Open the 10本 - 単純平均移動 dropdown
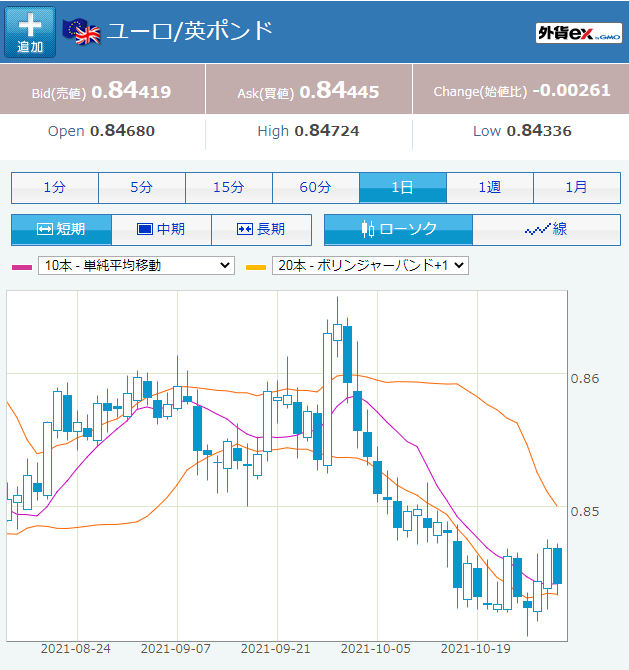The height and width of the screenshot is (670, 629). click(x=136, y=265)
